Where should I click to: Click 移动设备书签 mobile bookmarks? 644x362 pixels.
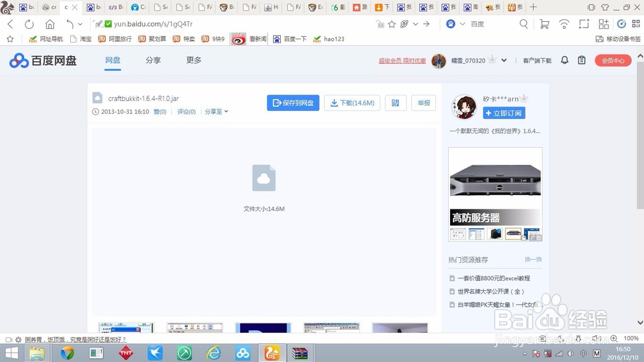618,39
